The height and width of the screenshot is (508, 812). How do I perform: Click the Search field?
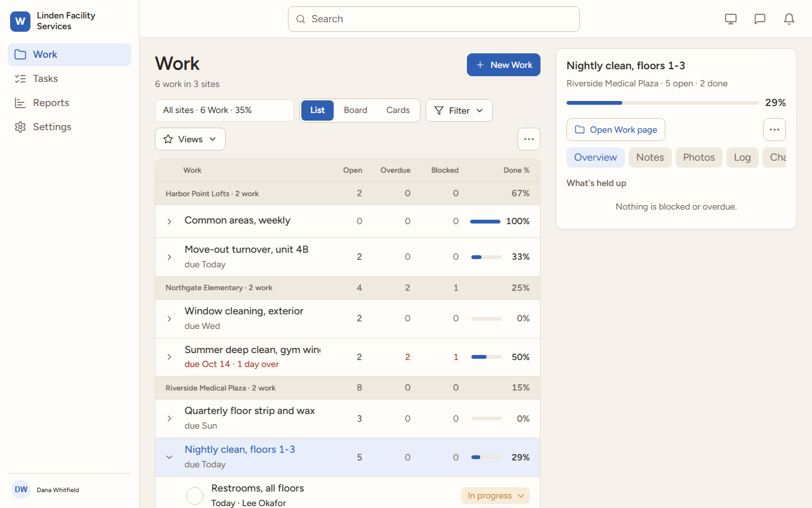coord(434,19)
